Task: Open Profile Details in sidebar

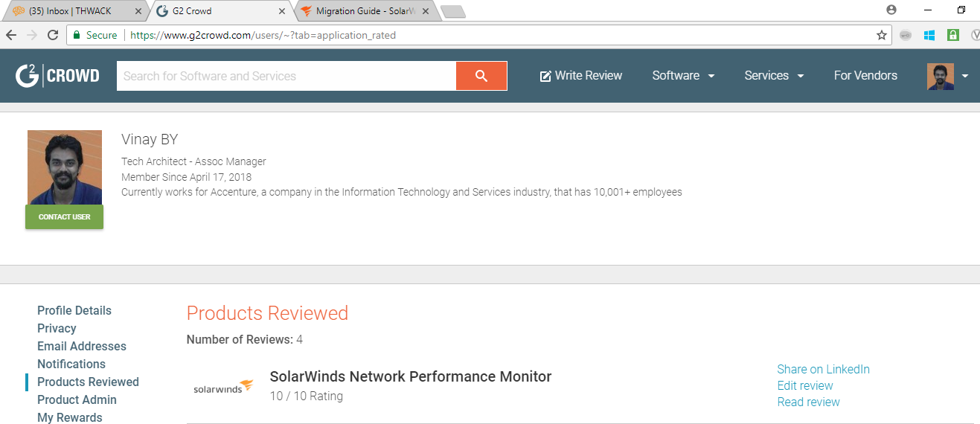Action: coord(74,311)
